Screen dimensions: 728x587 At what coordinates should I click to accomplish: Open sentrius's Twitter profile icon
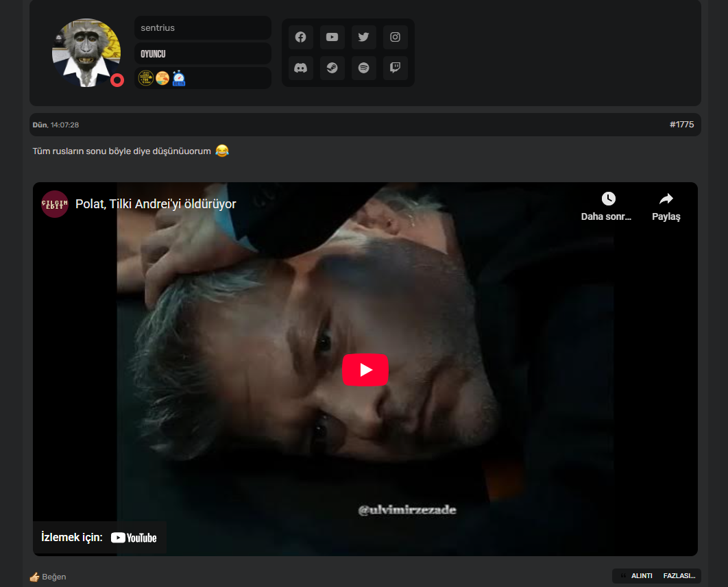coord(363,37)
